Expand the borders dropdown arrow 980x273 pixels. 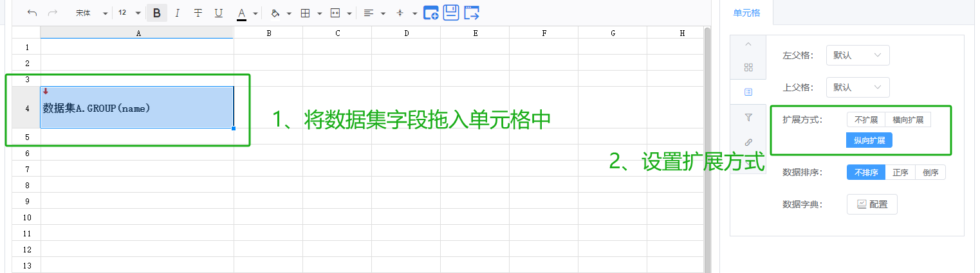coord(319,13)
